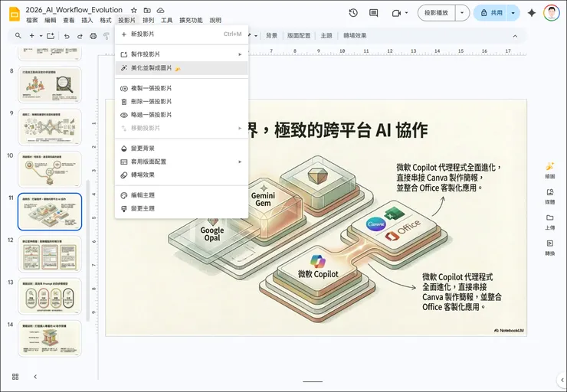This screenshot has width=567, height=392.
Task: Select 編輯主題 menu item
Action: (182, 195)
